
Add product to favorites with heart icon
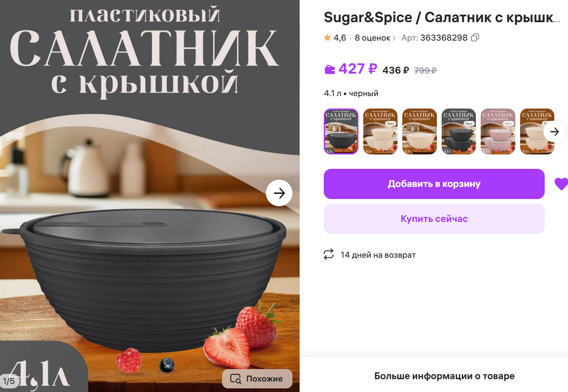561,184
